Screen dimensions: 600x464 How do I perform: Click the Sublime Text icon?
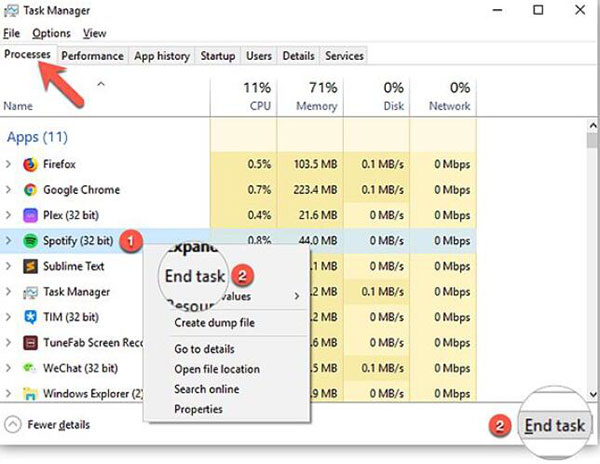tap(29, 267)
